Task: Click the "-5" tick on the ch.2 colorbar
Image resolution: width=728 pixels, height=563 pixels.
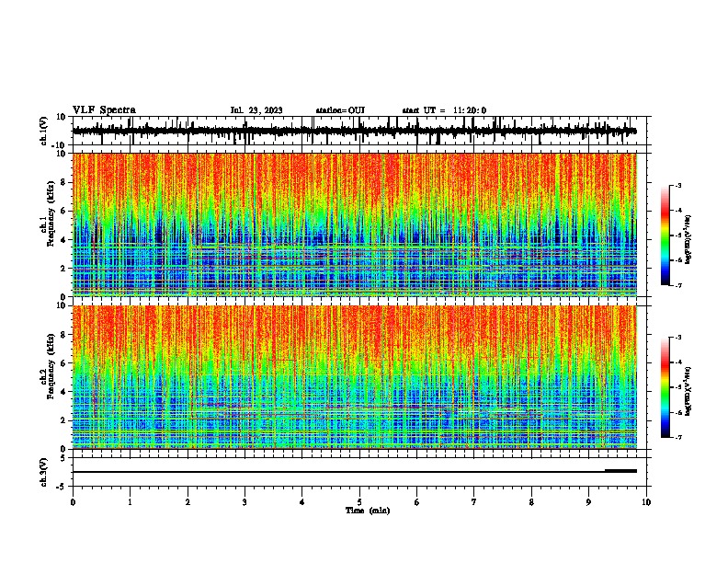Action: [677, 387]
